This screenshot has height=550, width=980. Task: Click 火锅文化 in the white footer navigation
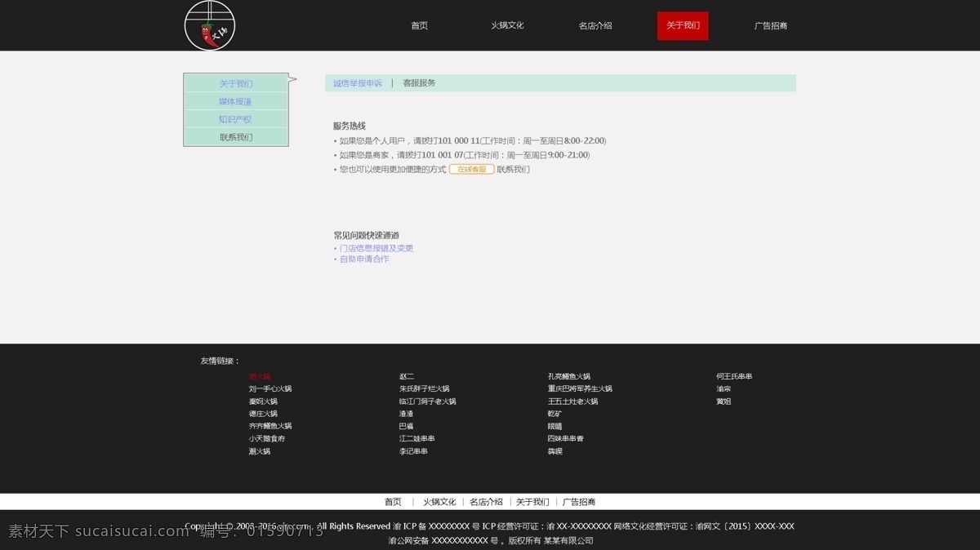tap(439, 502)
